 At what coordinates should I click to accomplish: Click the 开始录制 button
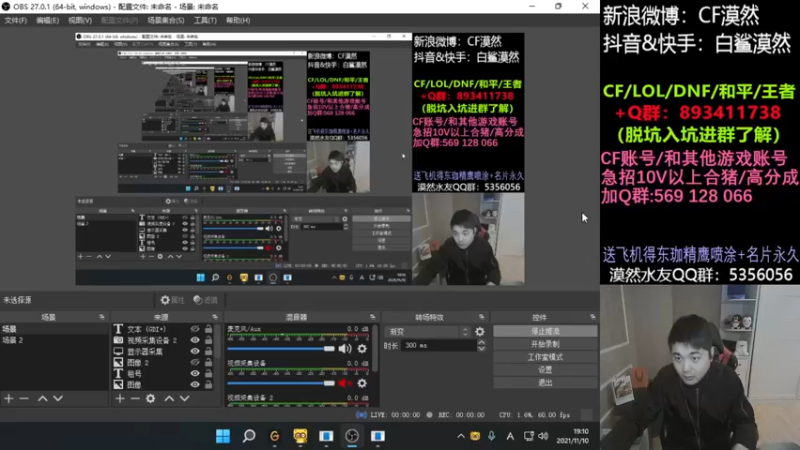coord(545,344)
